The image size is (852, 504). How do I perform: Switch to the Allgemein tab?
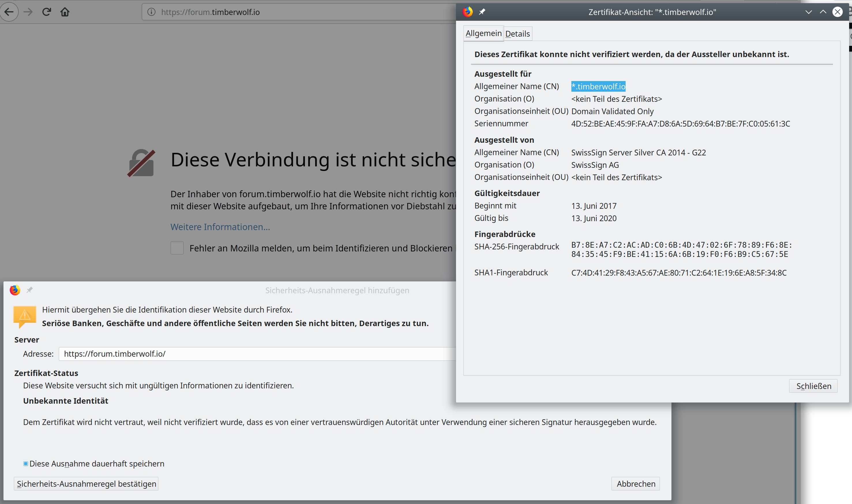(x=483, y=33)
